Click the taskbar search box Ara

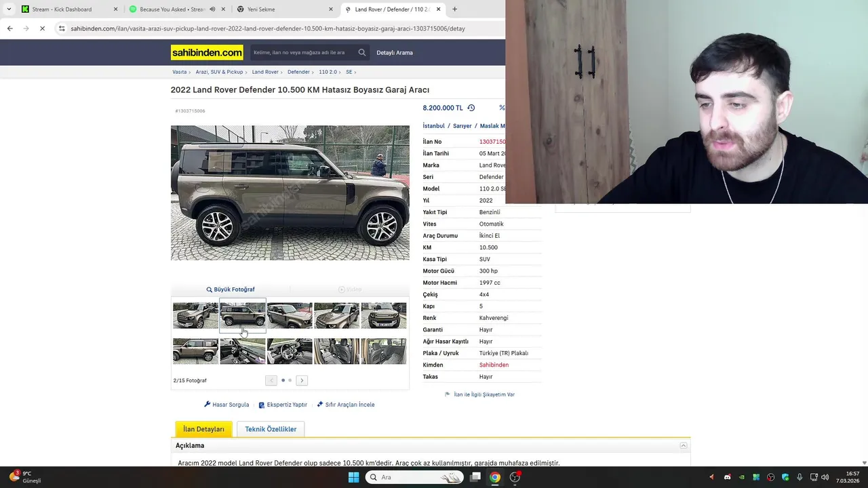point(414,477)
